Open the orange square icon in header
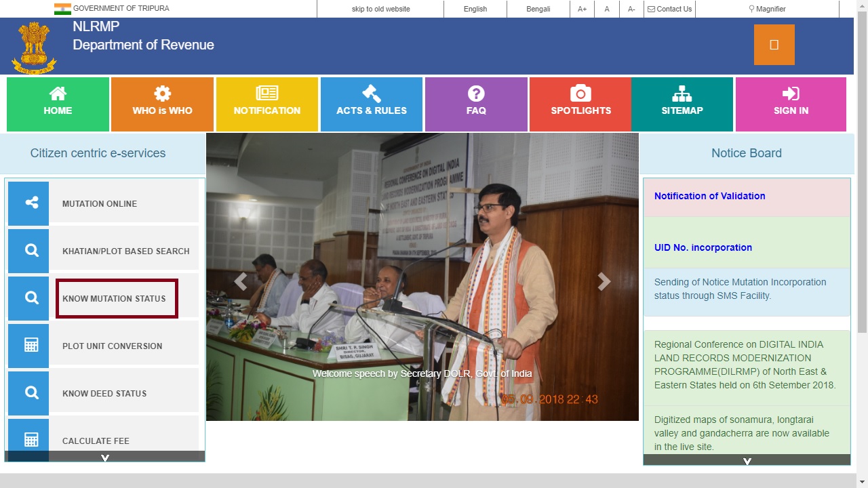Screen dimensions: 868x488 tap(774, 45)
